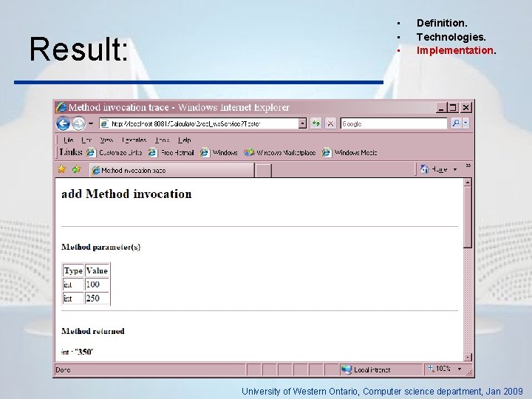This screenshot has width=532, height=399.
Task: Close the Internet Explorer window
Action: pyautogui.click(x=466, y=108)
